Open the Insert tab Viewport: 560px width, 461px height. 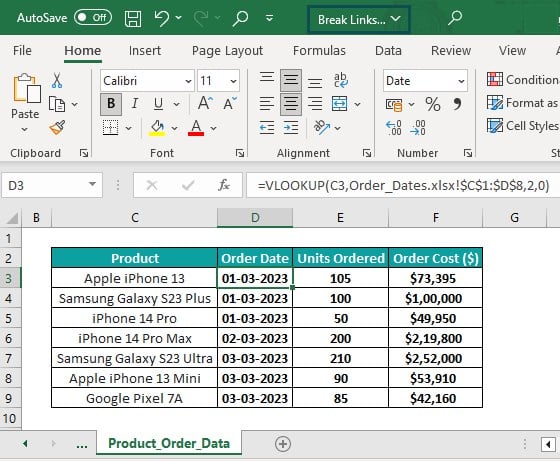coord(145,50)
